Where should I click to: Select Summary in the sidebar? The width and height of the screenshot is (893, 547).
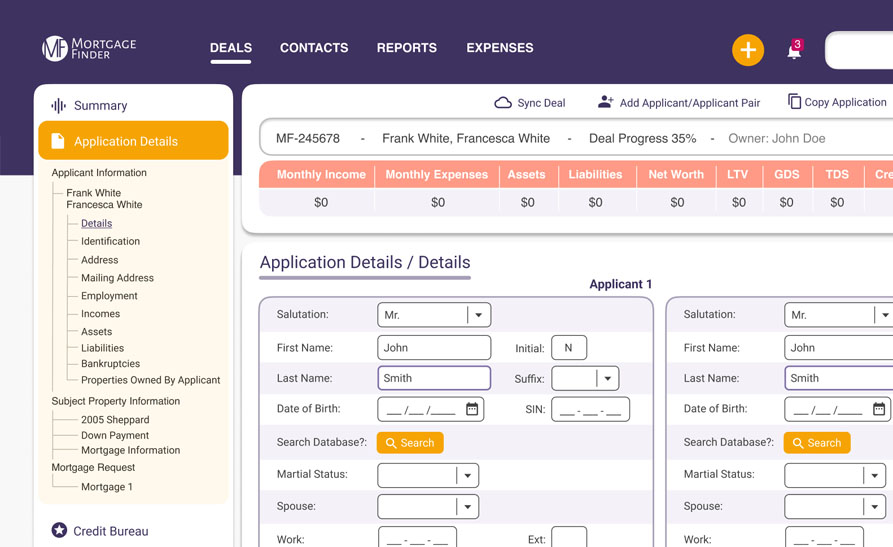(101, 105)
